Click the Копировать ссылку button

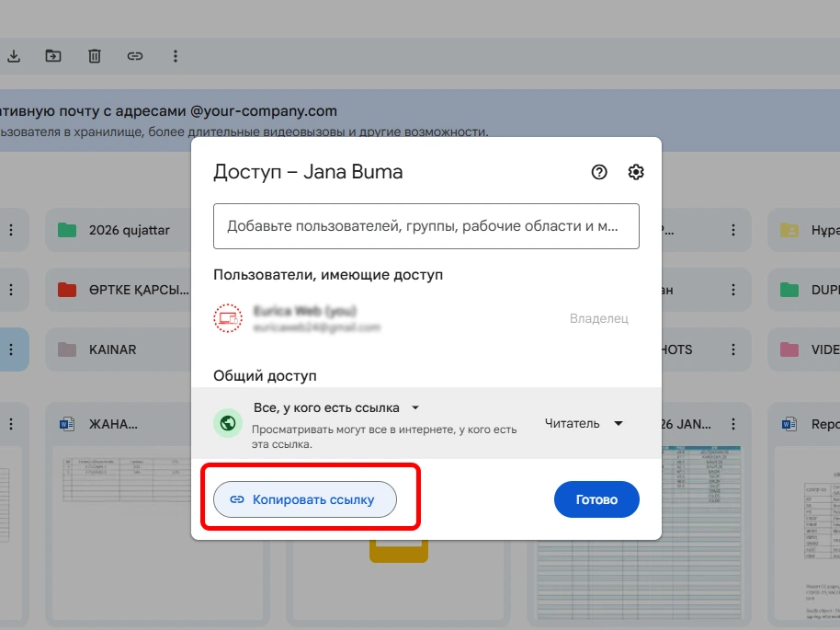click(305, 499)
